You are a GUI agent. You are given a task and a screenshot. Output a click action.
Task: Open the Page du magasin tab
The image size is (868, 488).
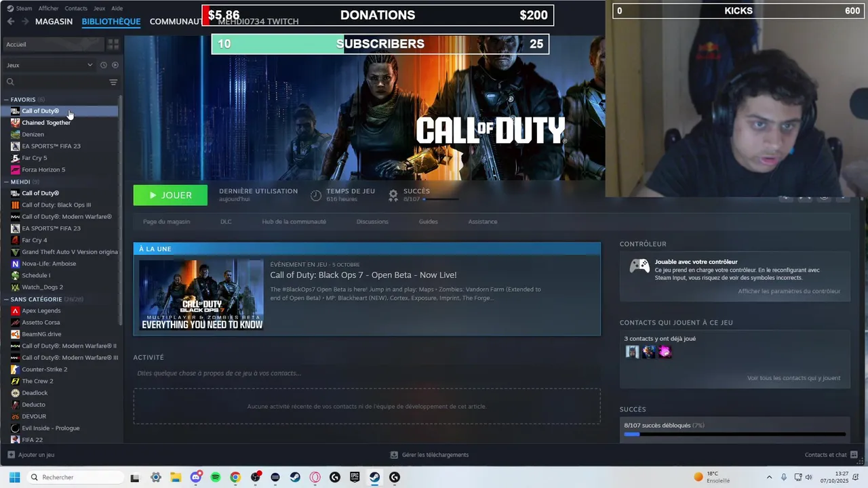(166, 222)
